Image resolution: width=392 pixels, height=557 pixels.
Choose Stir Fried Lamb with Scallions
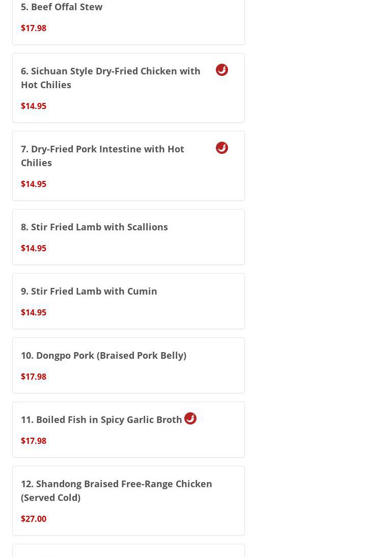coord(94,227)
